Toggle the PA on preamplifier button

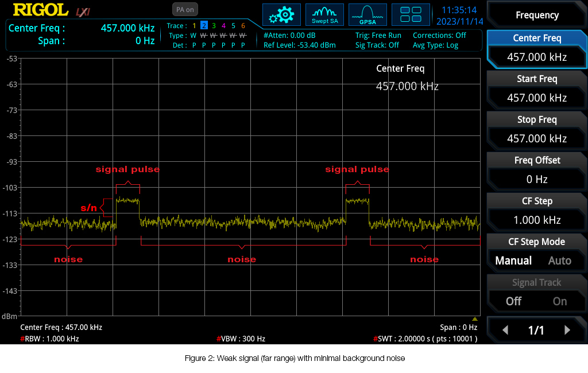click(x=185, y=10)
